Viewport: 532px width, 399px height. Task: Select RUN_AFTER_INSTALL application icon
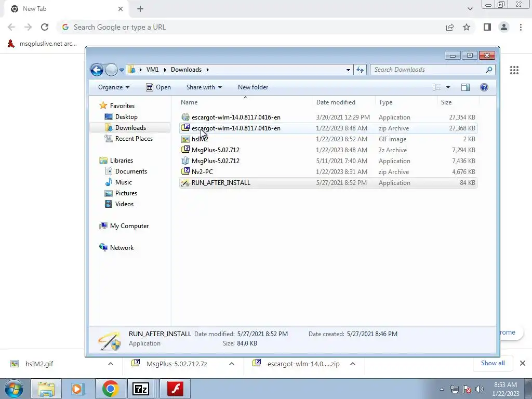point(185,183)
